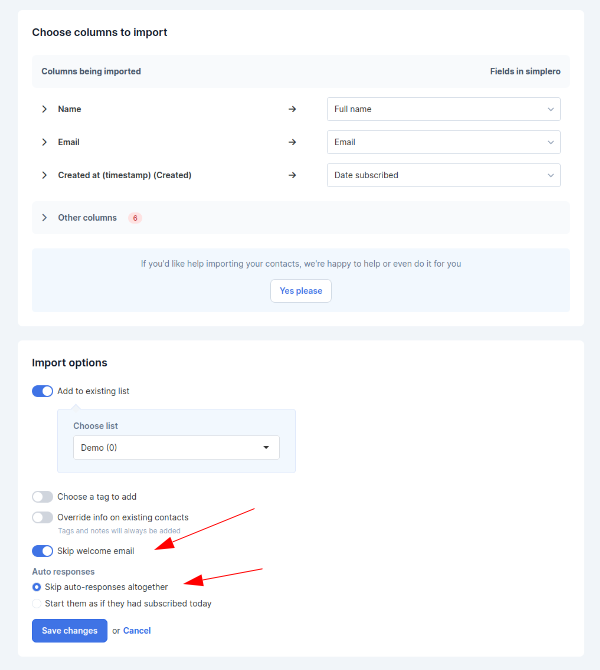Enable the Choose a tag to add toggle

pos(42,497)
